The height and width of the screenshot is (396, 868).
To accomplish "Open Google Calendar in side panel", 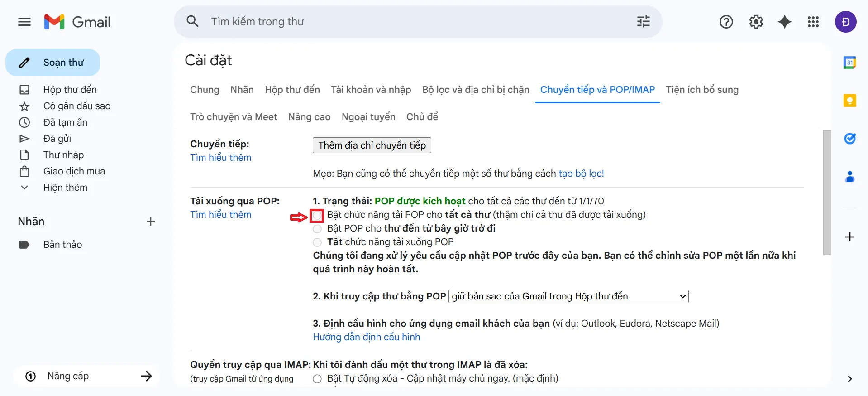I will pos(849,63).
